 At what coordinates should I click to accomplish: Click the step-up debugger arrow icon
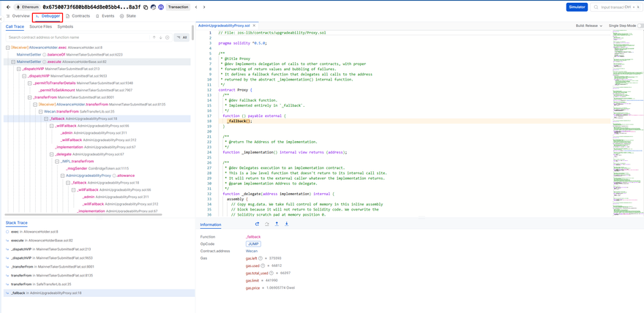coord(277,225)
